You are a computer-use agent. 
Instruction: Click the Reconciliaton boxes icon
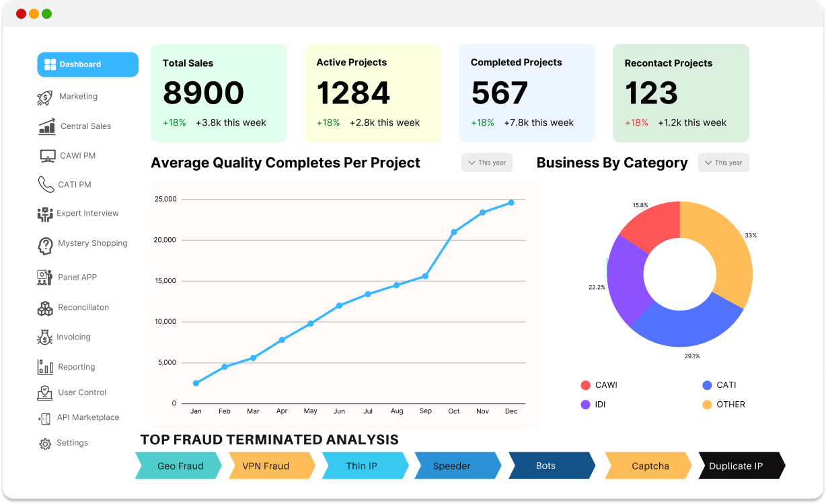(x=45, y=308)
